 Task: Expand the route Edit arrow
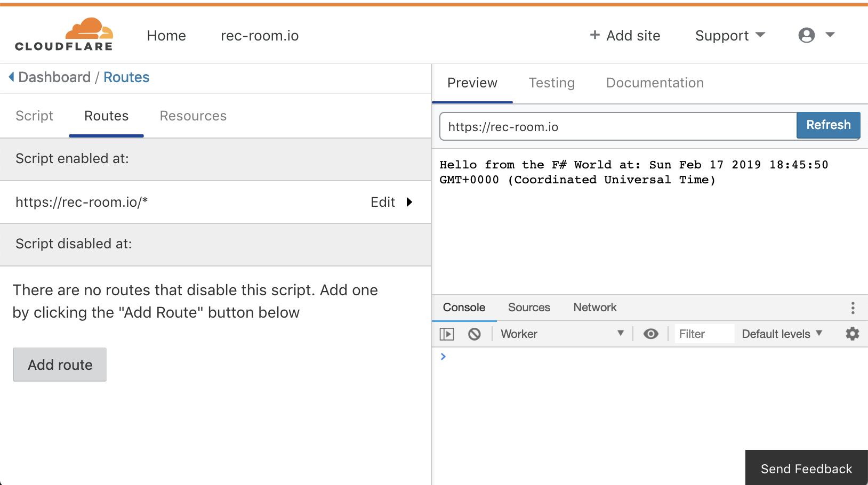coord(409,202)
